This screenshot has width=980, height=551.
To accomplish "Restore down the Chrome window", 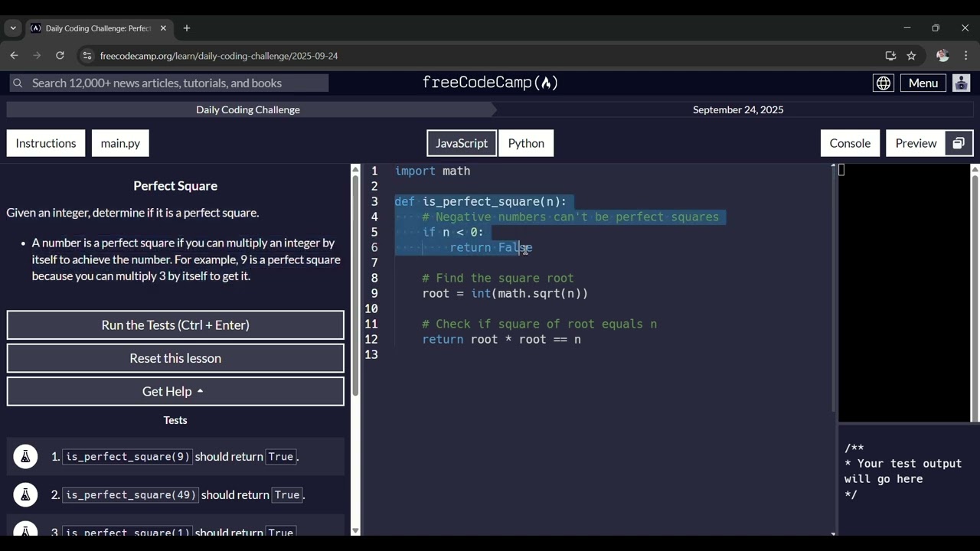I will coord(936,28).
